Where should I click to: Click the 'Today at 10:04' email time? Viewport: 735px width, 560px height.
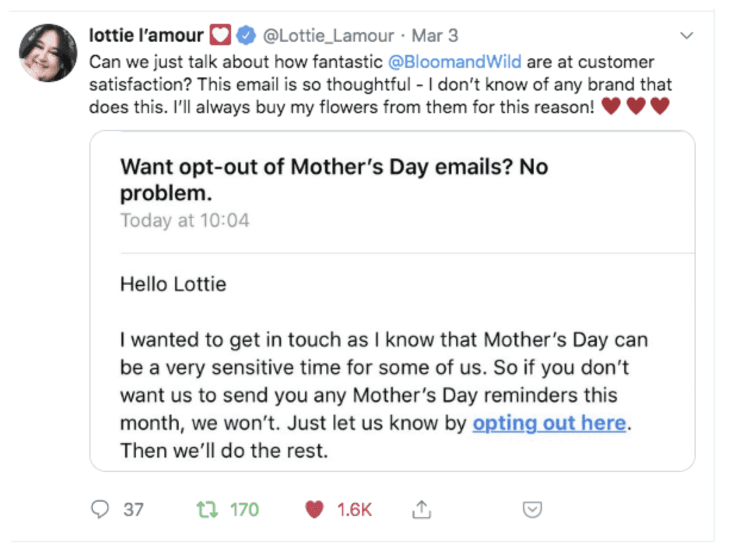point(185,221)
